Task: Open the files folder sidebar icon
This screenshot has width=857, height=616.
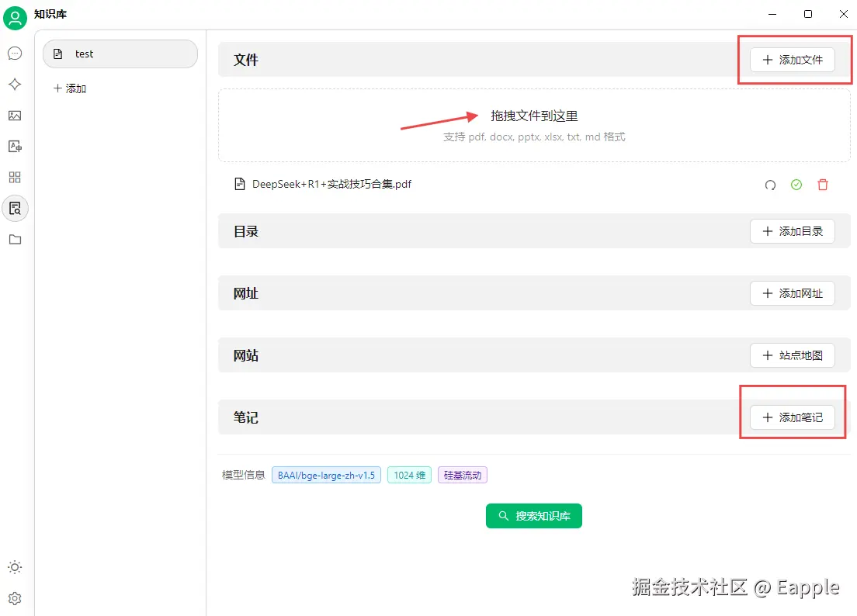Action: point(15,239)
